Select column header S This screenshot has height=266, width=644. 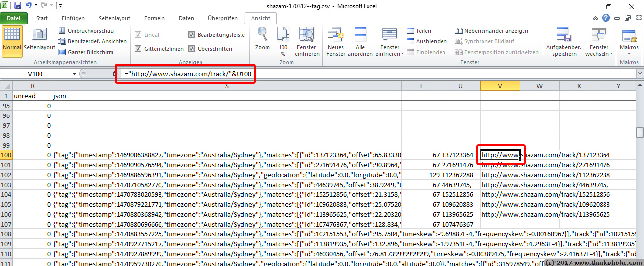click(x=227, y=86)
